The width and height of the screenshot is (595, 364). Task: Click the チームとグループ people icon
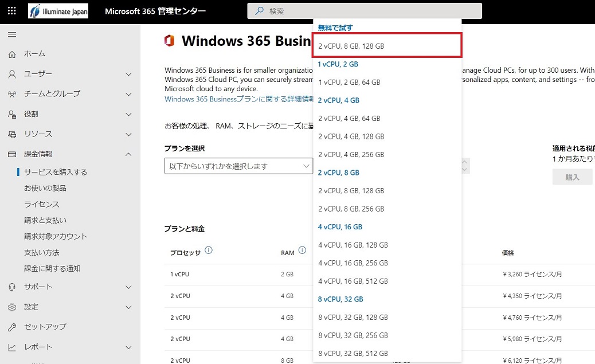pyautogui.click(x=12, y=94)
